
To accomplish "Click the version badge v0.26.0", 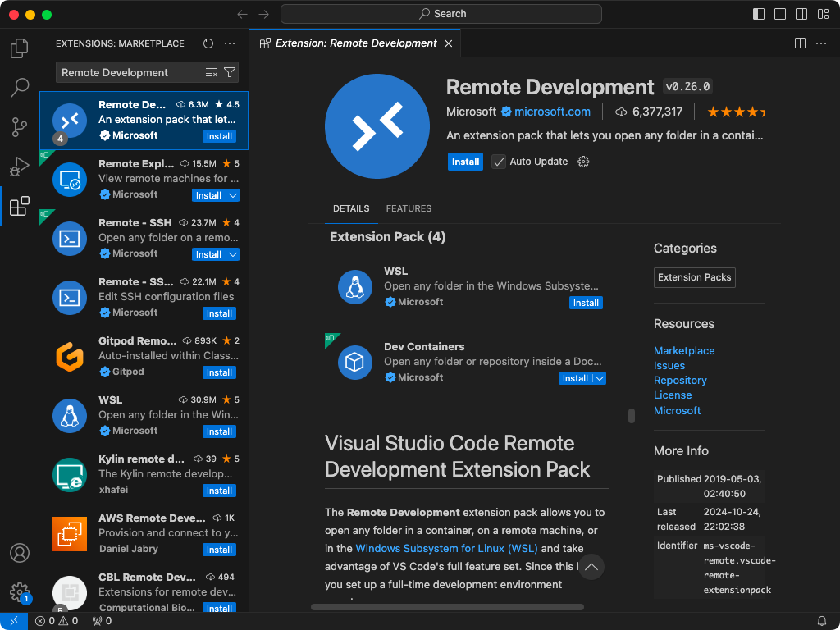I will tap(688, 86).
